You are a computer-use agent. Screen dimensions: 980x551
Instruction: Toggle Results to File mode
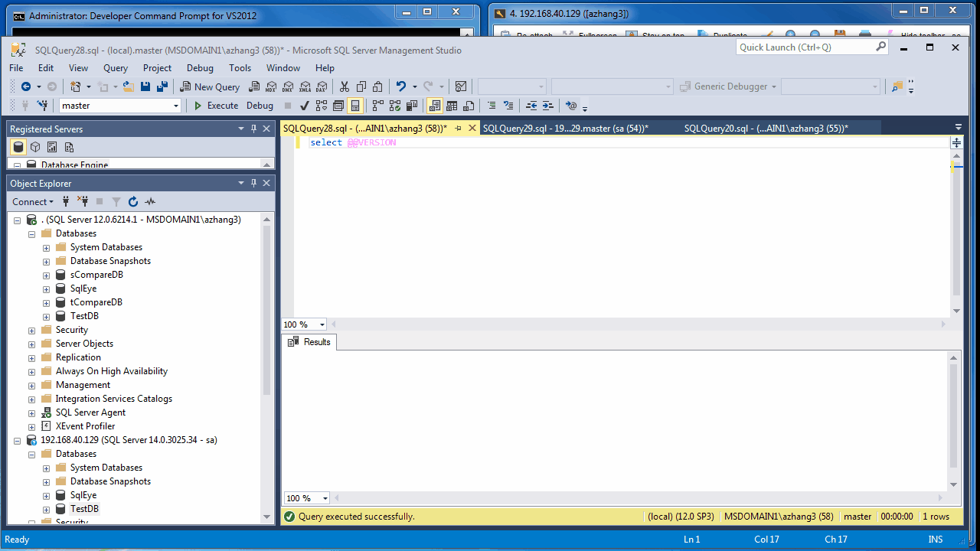click(x=469, y=106)
